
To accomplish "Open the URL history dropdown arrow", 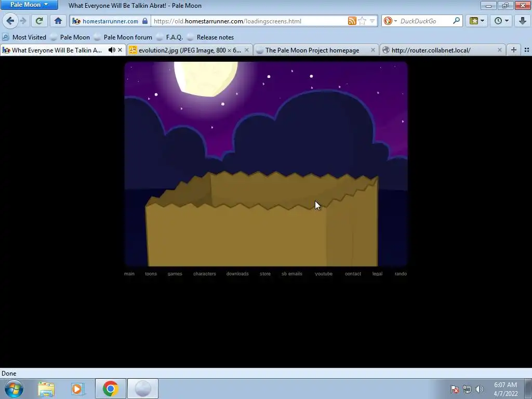I will click(x=372, y=21).
